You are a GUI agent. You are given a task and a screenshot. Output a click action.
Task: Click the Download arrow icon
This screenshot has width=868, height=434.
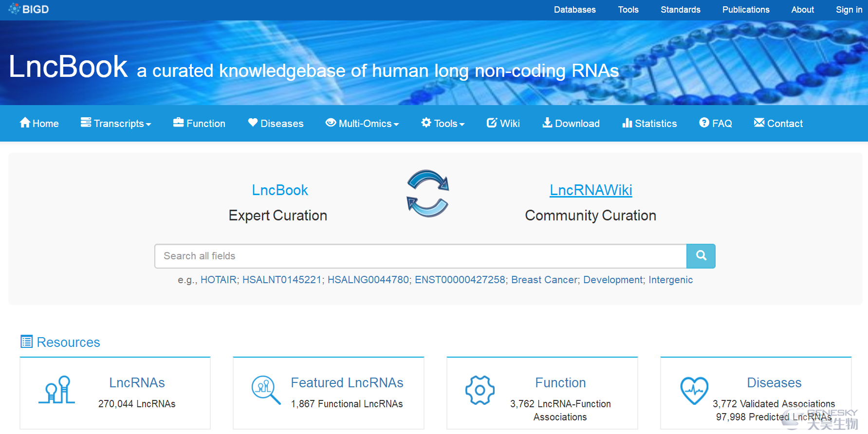[548, 123]
